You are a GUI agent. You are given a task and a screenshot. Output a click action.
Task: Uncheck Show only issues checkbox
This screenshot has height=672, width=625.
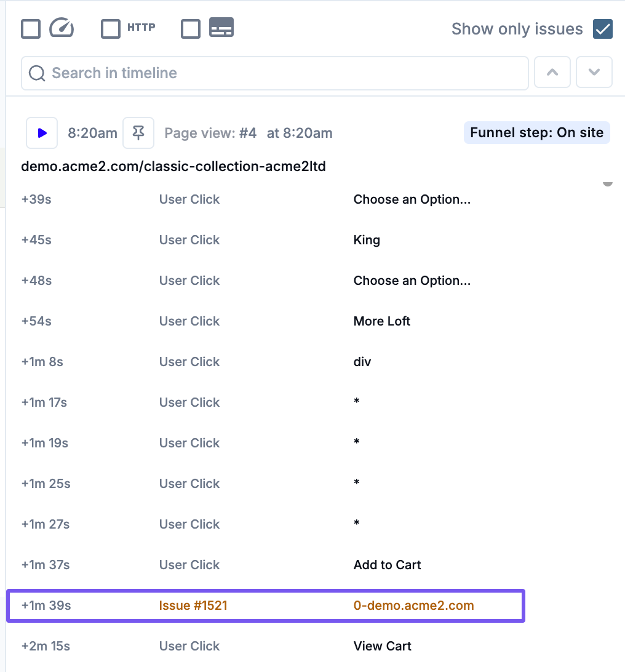point(602,29)
